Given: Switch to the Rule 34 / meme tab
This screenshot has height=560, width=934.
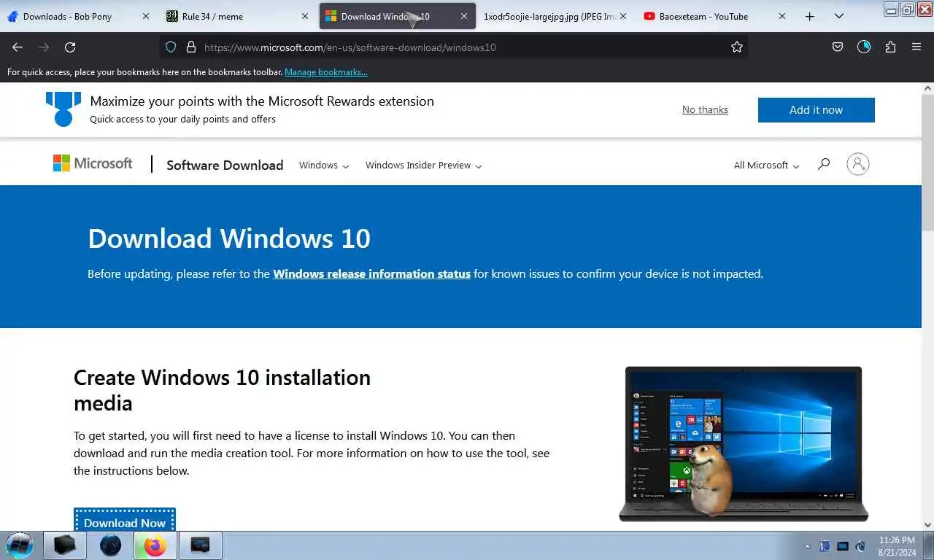Looking at the screenshot, I should [x=237, y=16].
